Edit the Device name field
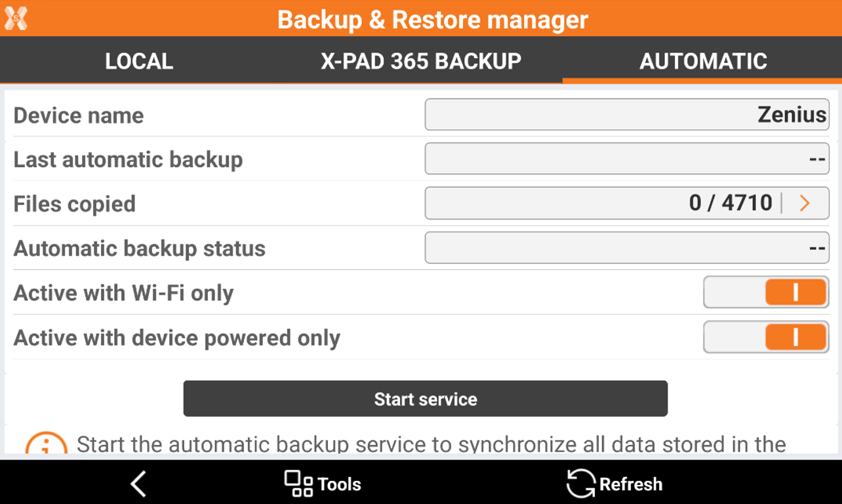Viewport: 842px width, 504px height. click(x=626, y=115)
